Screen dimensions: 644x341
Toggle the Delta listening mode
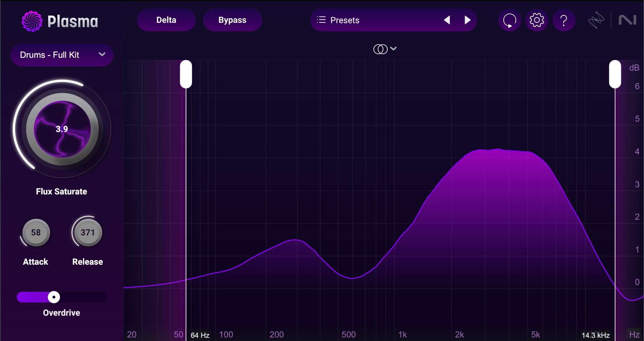point(166,20)
